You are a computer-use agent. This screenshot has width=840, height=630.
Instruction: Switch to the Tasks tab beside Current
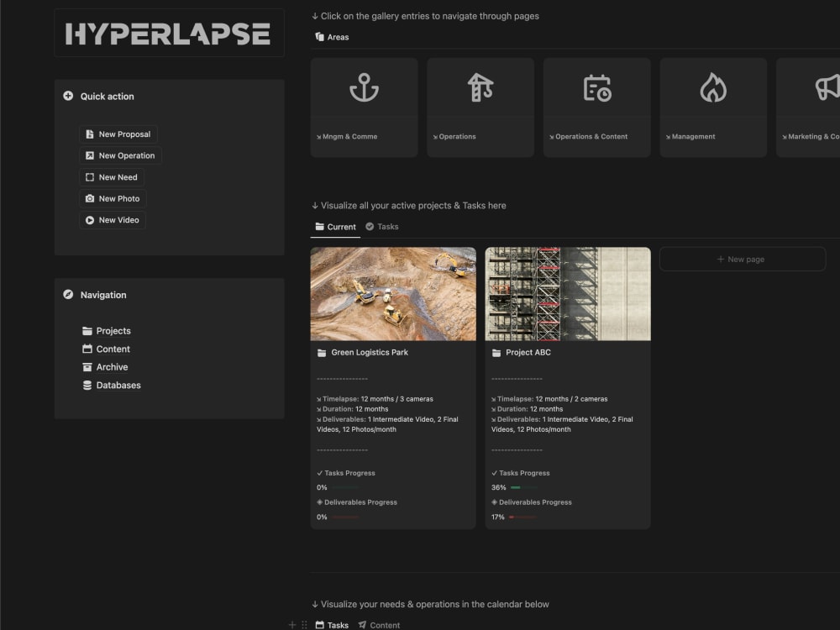point(382,227)
